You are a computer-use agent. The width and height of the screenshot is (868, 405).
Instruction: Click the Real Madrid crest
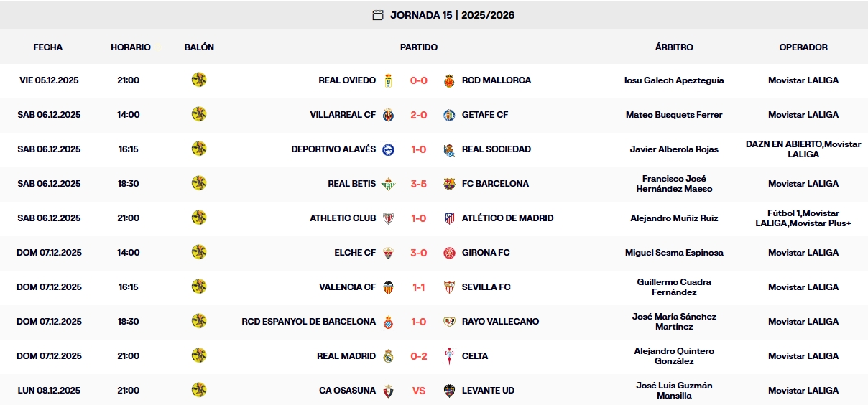[x=388, y=356]
